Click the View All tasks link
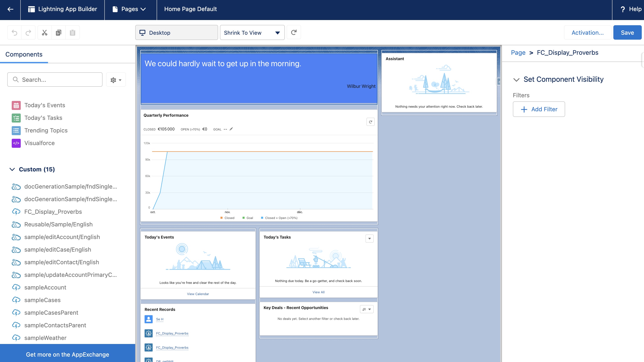644x362 pixels. pyautogui.click(x=318, y=292)
